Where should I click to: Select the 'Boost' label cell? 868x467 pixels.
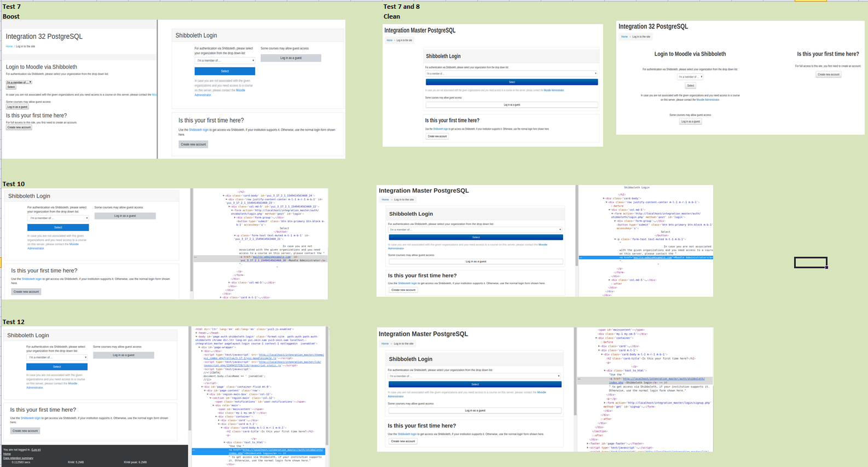(x=11, y=16)
